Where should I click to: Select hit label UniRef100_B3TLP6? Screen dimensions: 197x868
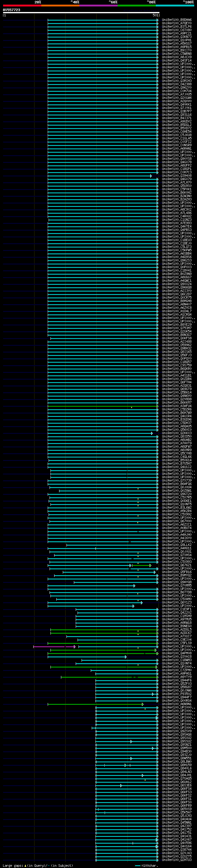[177, 26]
